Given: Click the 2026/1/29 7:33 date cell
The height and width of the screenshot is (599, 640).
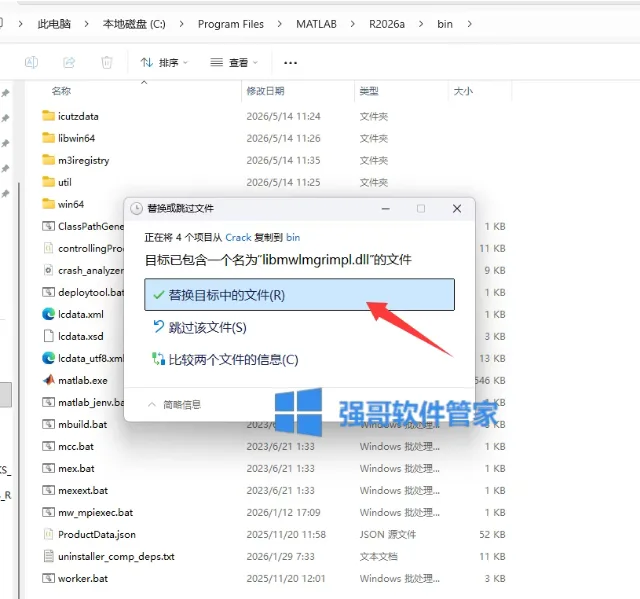Looking at the screenshot, I should coord(280,557).
